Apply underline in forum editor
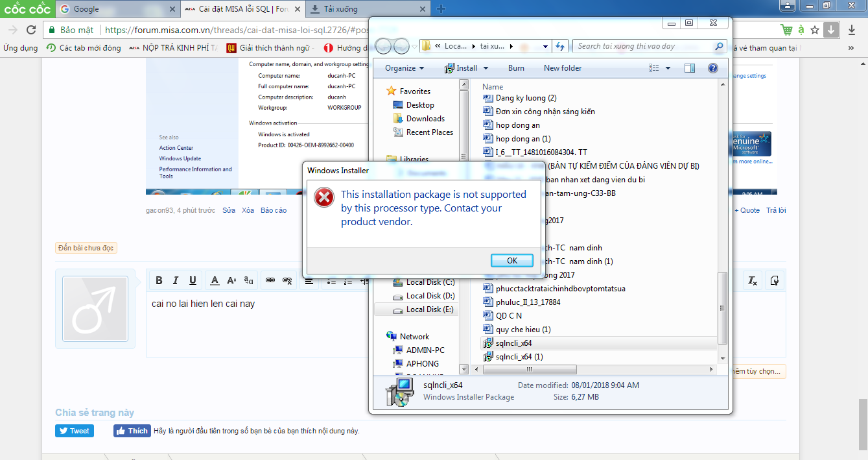Image resolution: width=868 pixels, height=460 pixels. pos(193,280)
